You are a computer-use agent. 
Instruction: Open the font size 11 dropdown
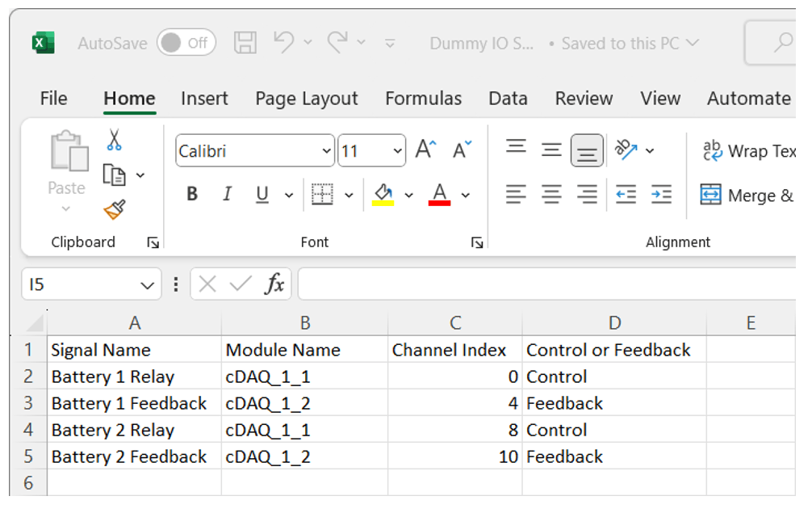[397, 151]
